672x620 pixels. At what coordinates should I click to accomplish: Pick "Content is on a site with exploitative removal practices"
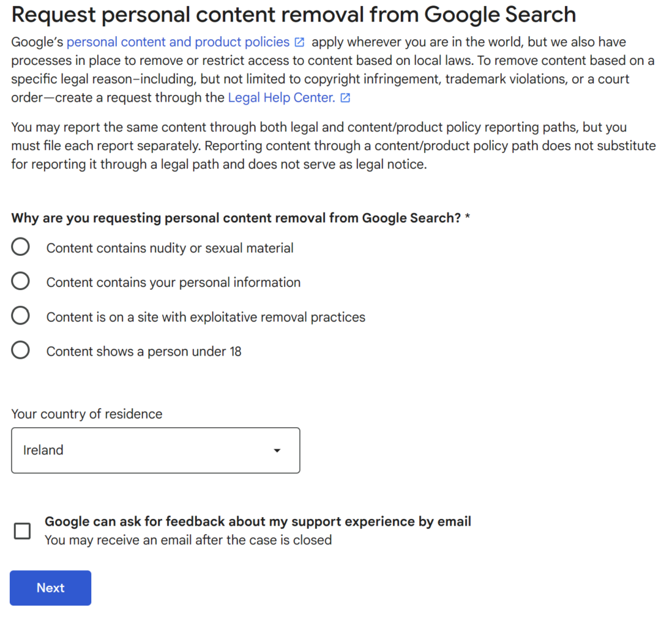20,315
